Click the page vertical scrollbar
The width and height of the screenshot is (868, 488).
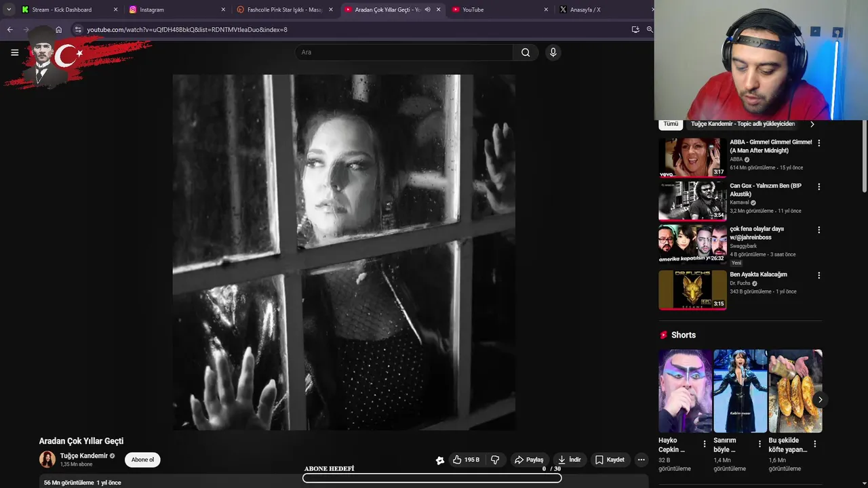pyautogui.click(x=864, y=156)
